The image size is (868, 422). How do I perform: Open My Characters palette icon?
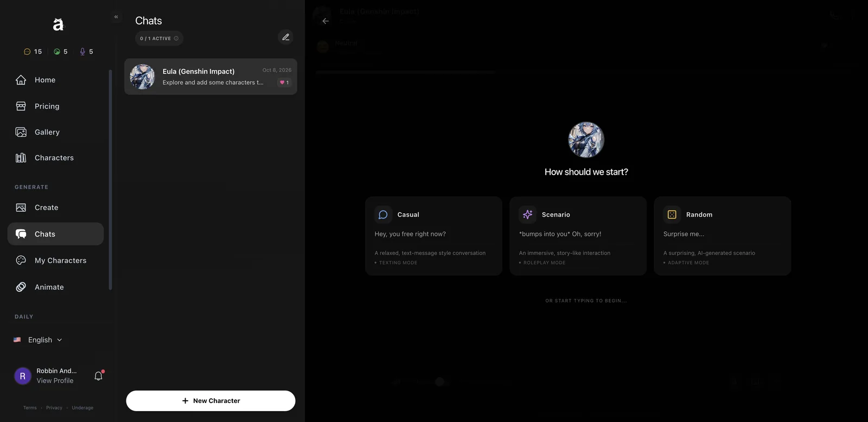pyautogui.click(x=21, y=260)
